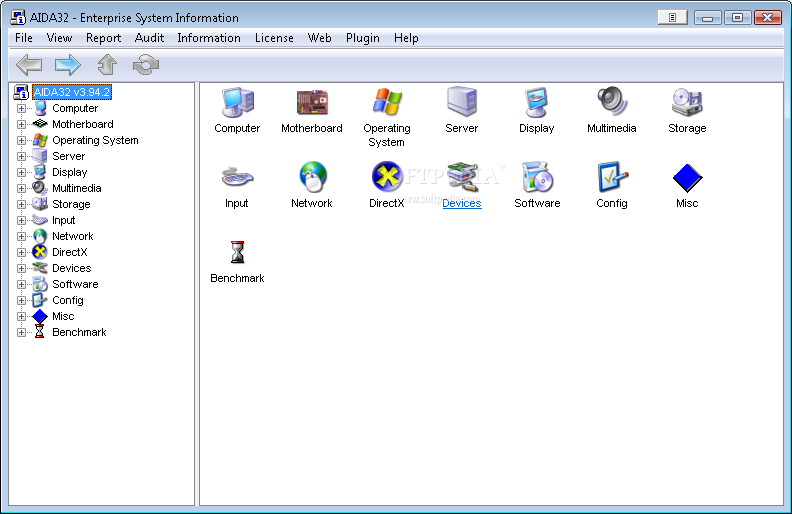Open the Audit menu
Image resolution: width=792 pixels, height=514 pixels.
[149, 38]
